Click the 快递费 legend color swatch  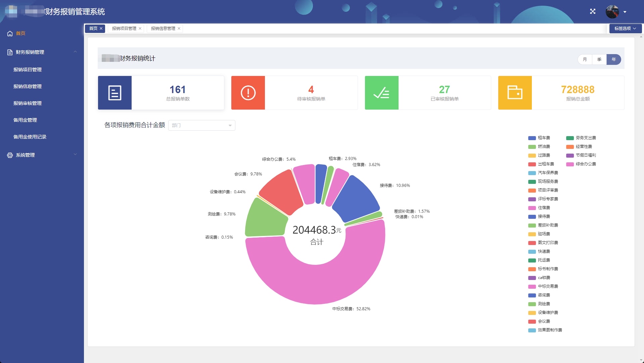(x=532, y=251)
